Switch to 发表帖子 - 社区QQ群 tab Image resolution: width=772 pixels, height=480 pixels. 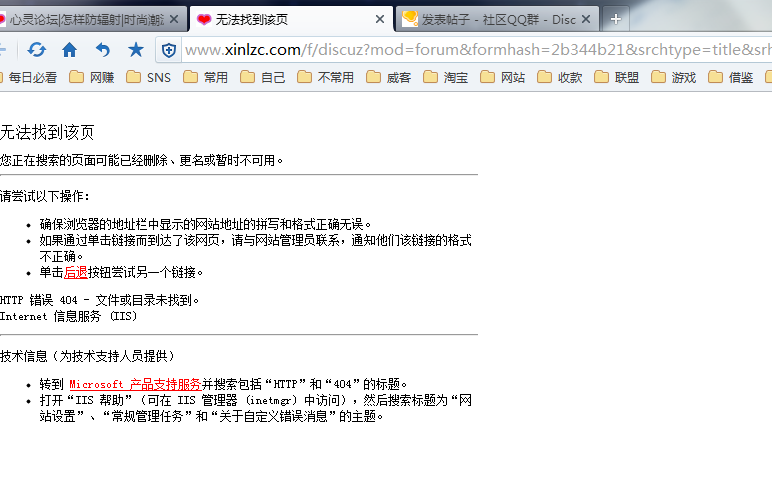497,19
